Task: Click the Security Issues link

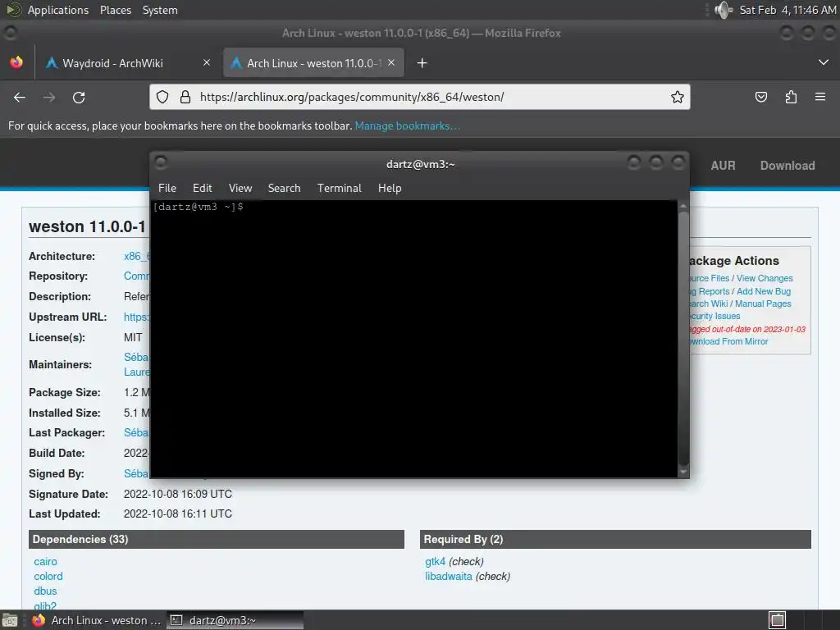Action: point(715,316)
